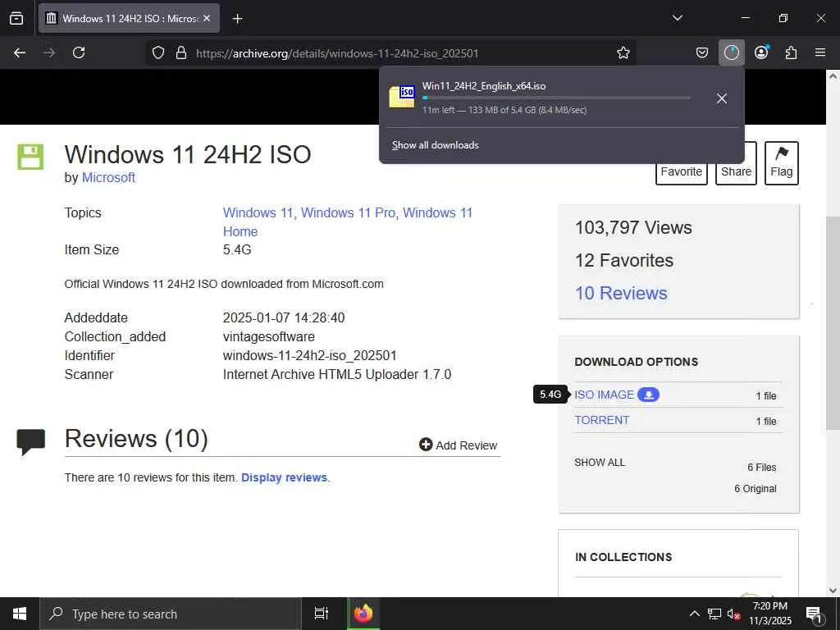Click the download progress bar
This screenshot has height=630, width=840.
tap(556, 98)
